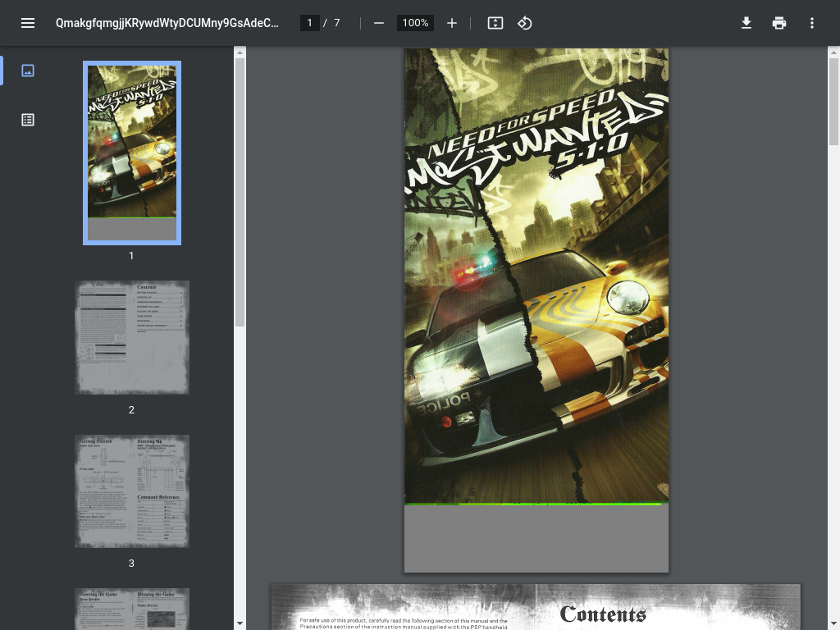The height and width of the screenshot is (630, 840).
Task: Switch to thumbnail view in sidebar
Action: (28, 71)
